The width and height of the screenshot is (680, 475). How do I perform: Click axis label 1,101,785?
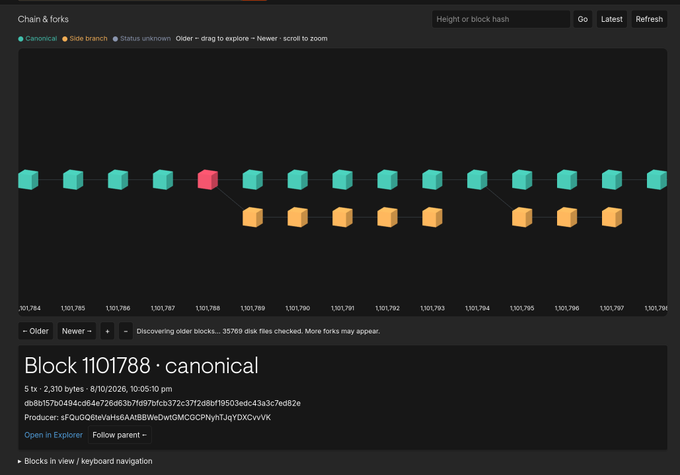[73, 308]
